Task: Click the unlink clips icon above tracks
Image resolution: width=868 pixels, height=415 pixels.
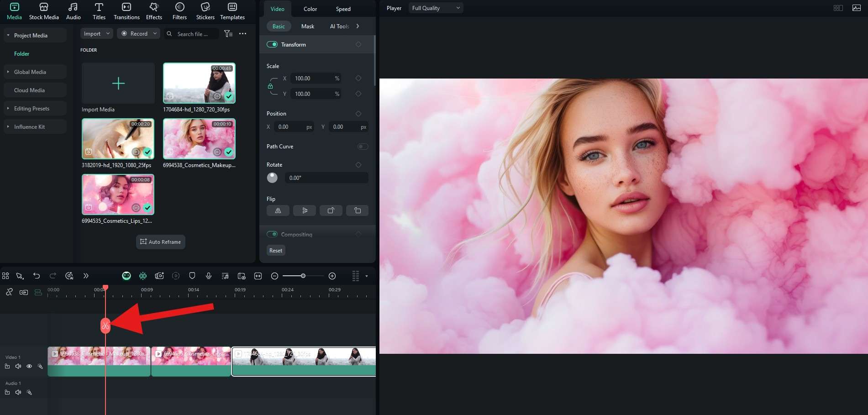Action: pos(9,292)
